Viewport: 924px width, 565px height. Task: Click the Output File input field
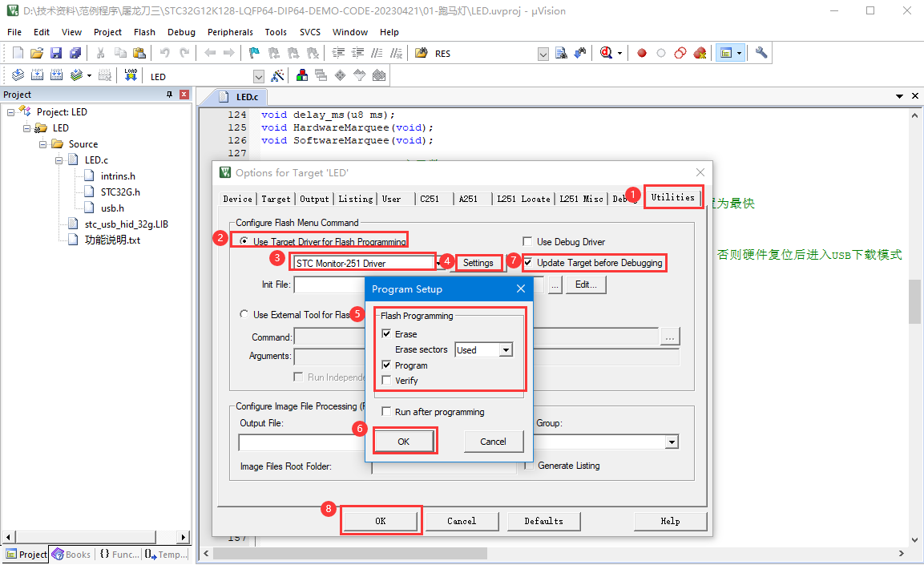[x=301, y=442]
